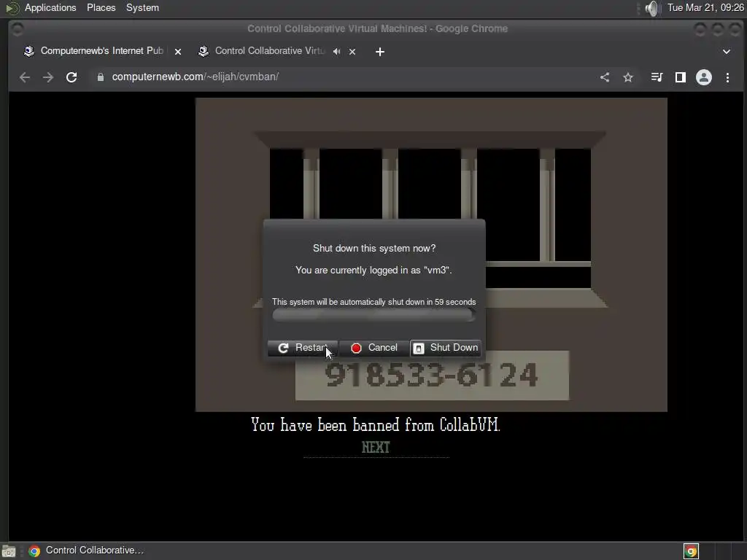Switch to Control Collaborative Virtual Machines tab

[x=269, y=51]
